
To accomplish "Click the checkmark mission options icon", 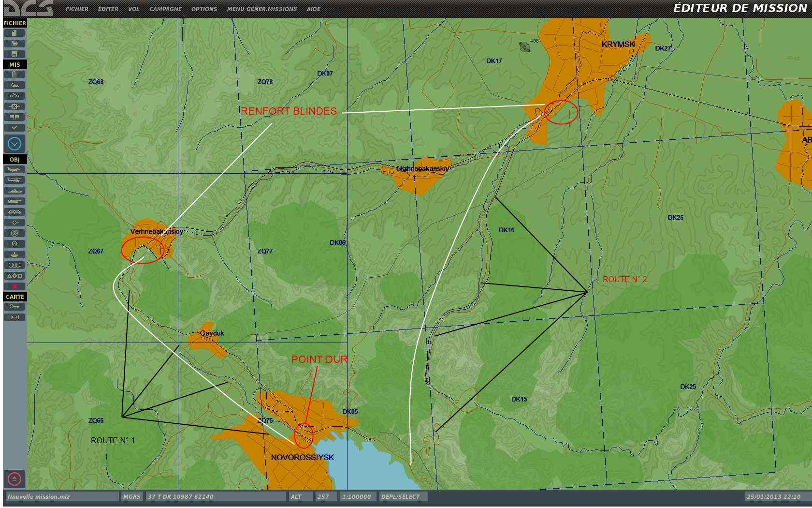I will coord(14,128).
